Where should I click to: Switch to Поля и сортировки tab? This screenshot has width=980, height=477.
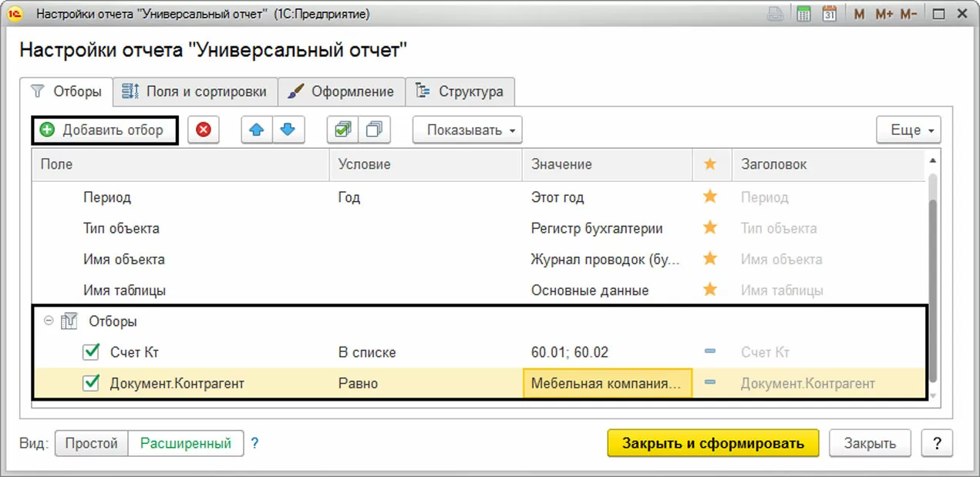(x=195, y=92)
